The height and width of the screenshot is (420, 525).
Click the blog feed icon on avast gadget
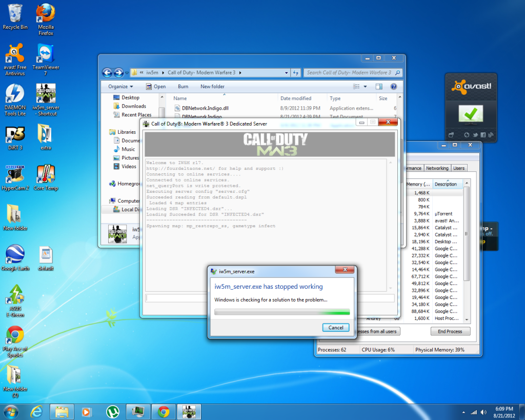[491, 135]
